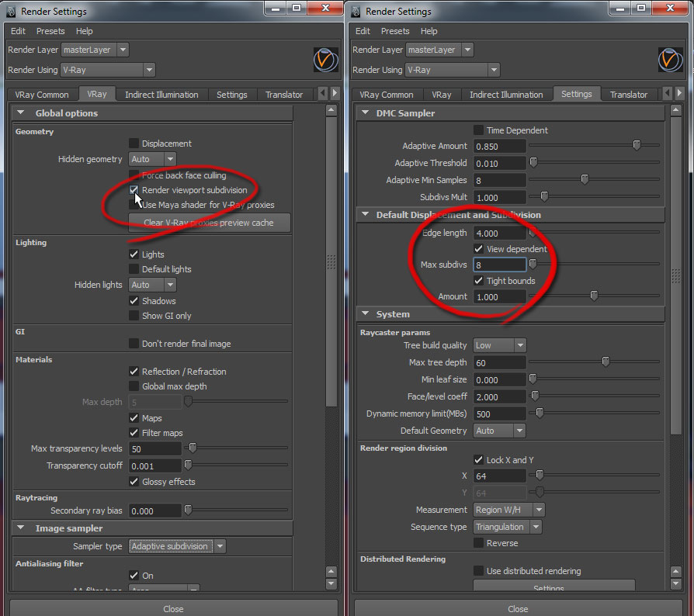
Task: Toggle Filter maps checkbox
Action: pyautogui.click(x=134, y=432)
